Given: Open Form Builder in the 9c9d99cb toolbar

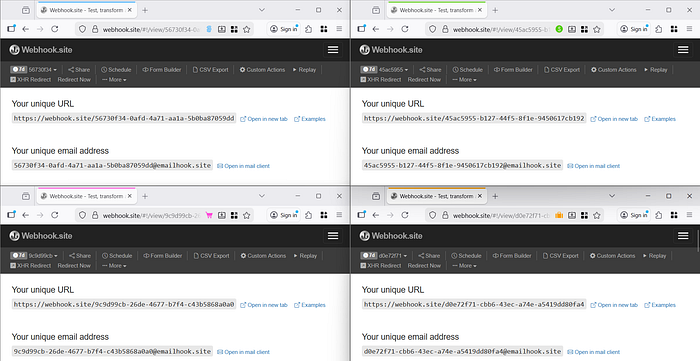Looking at the screenshot, I should pyautogui.click(x=162, y=256).
